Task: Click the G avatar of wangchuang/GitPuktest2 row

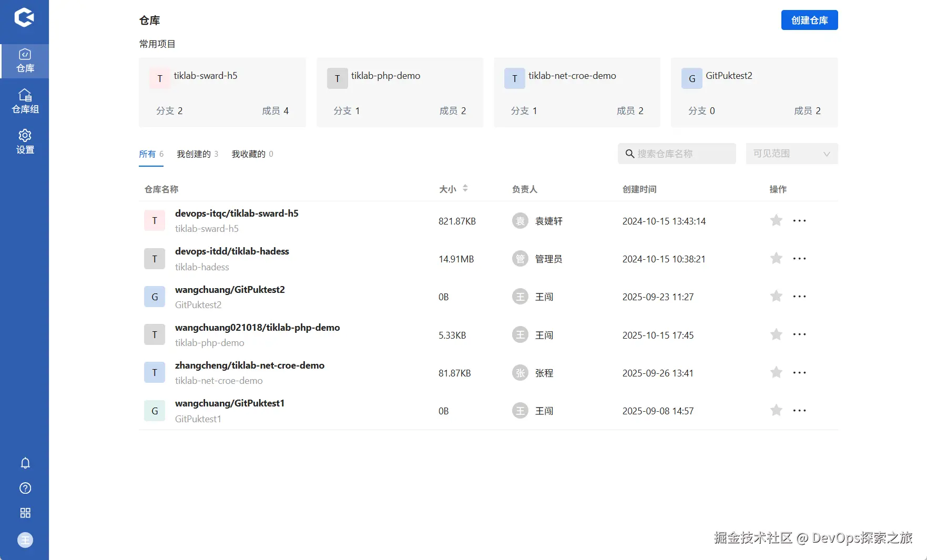Action: (x=155, y=297)
